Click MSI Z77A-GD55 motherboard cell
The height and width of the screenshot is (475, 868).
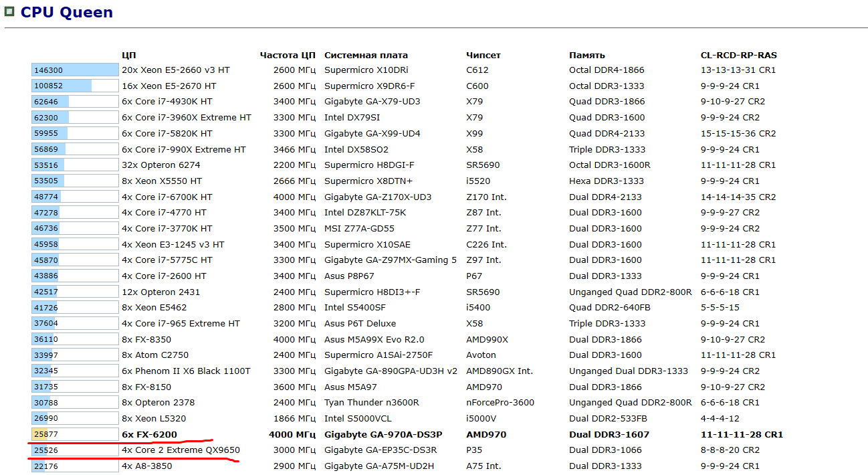(360, 228)
